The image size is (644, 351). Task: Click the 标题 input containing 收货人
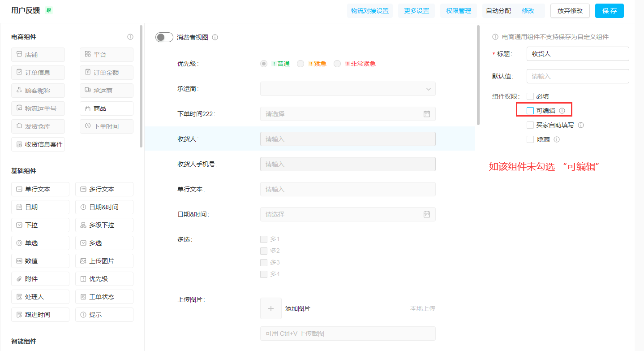(x=578, y=54)
